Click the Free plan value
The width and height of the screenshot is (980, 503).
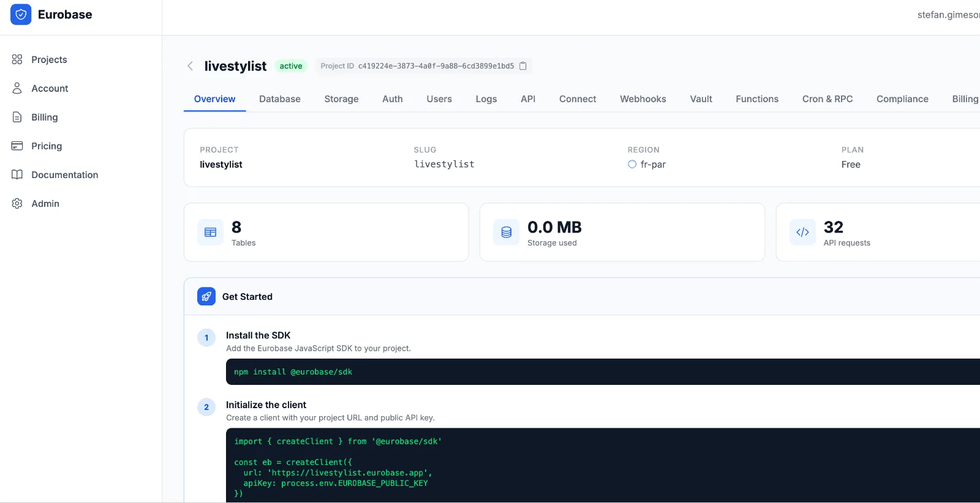[851, 165]
